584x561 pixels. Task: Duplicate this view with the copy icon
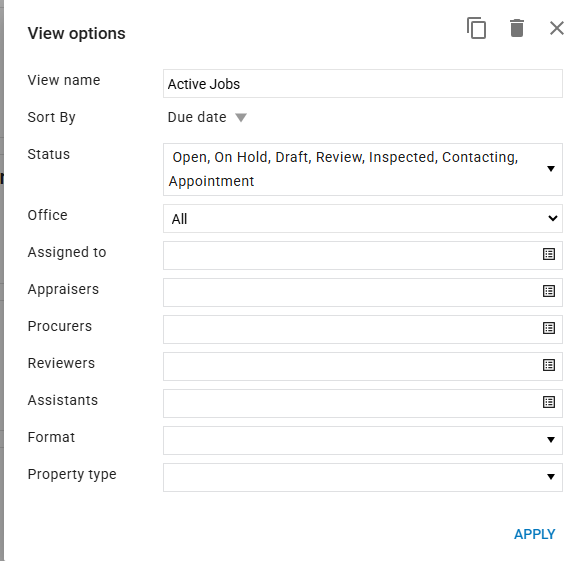tap(476, 28)
